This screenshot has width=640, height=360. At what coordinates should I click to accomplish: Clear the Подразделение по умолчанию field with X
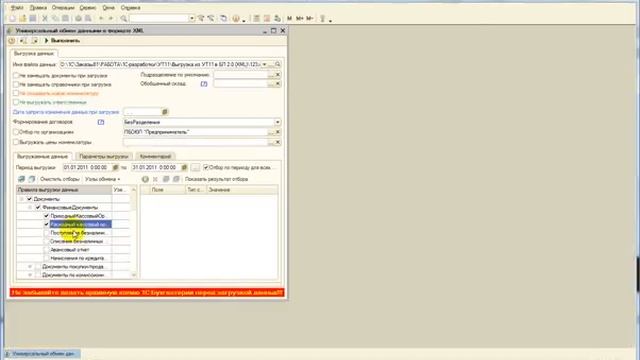tap(278, 75)
